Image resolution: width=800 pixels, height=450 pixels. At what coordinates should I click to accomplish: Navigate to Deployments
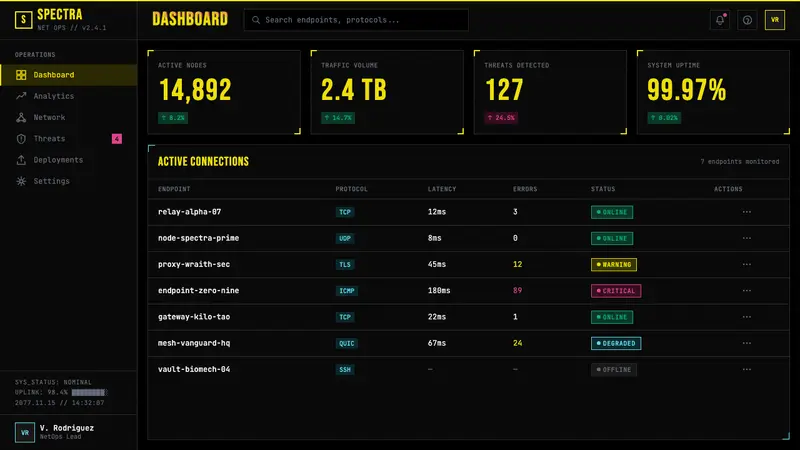pos(68,160)
